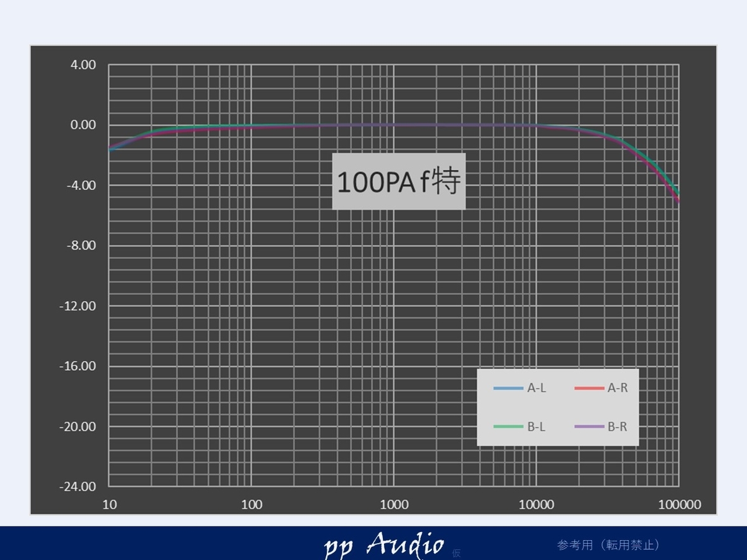Click the 1000 x-axis label

[x=395, y=505]
